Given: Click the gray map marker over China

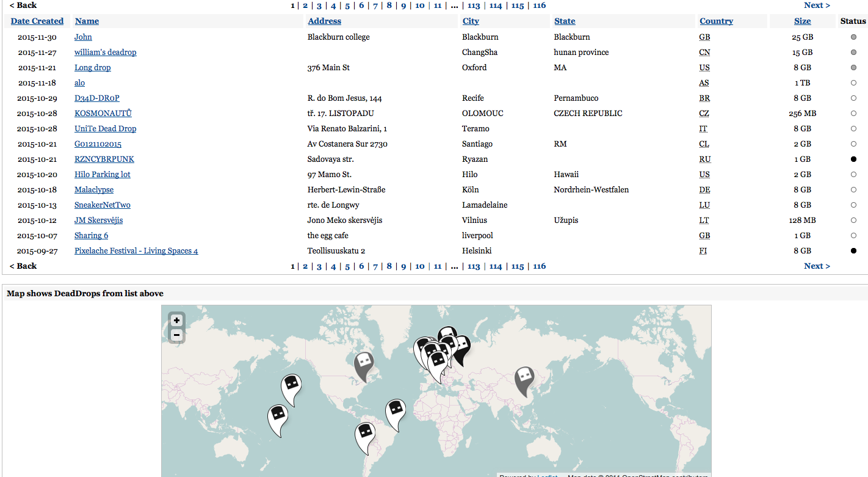Looking at the screenshot, I should pyautogui.click(x=524, y=378).
